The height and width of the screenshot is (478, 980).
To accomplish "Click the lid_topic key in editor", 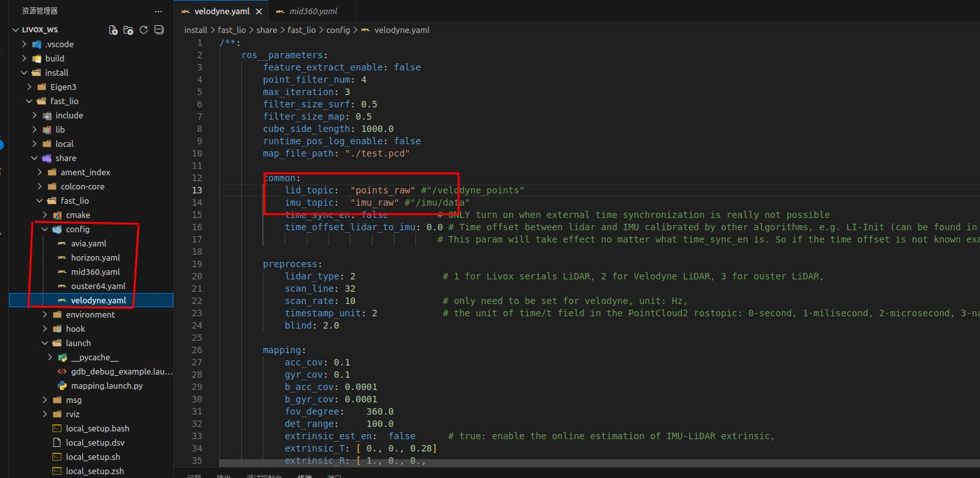I will tap(309, 190).
